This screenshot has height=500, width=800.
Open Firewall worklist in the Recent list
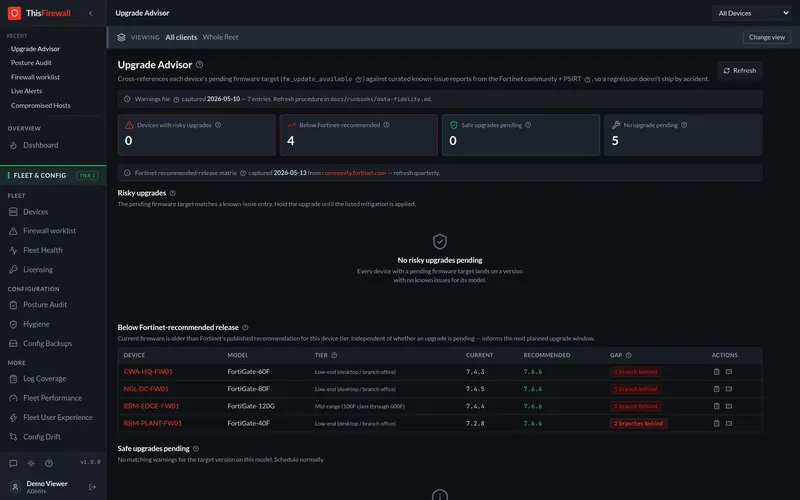[35, 77]
